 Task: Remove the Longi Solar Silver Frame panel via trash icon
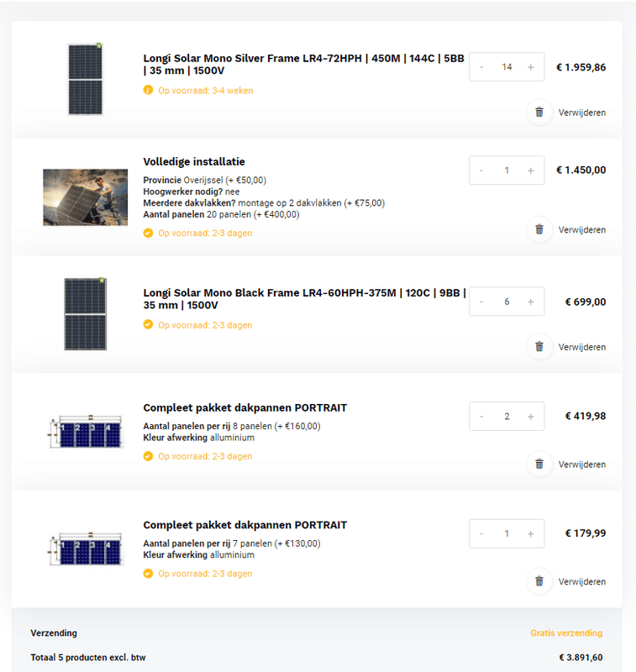pyautogui.click(x=539, y=112)
